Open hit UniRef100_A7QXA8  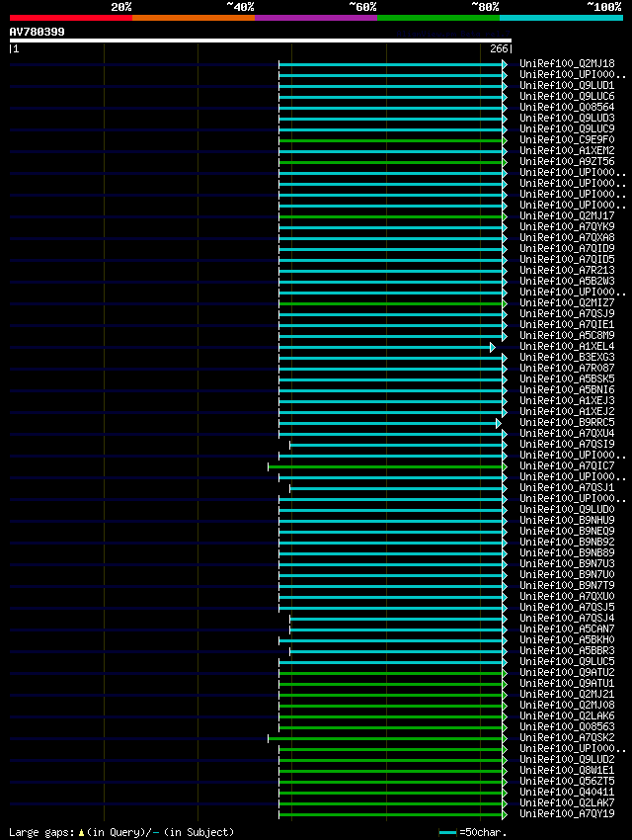tap(567, 238)
